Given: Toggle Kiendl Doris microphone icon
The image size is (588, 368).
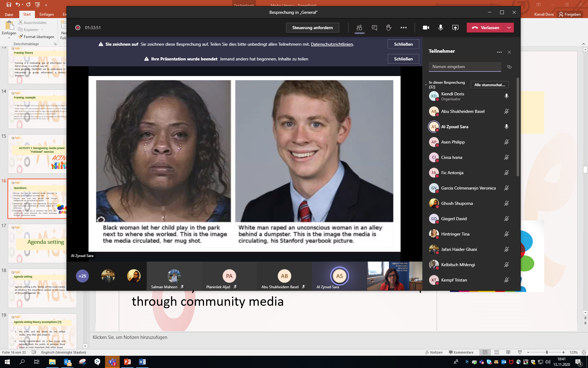Looking at the screenshot, I should (506, 96).
